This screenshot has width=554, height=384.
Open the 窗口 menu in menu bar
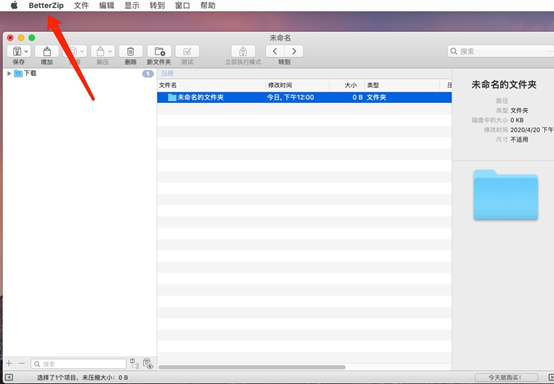[x=182, y=5]
